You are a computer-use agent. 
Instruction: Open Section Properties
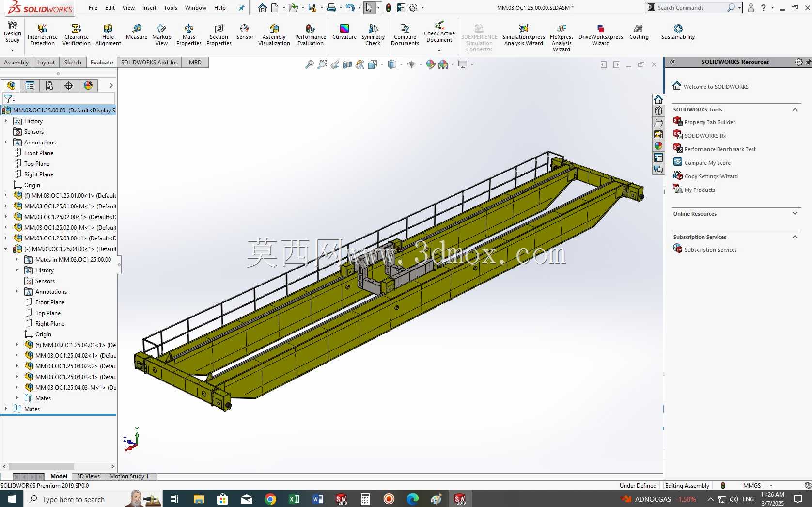click(x=219, y=35)
